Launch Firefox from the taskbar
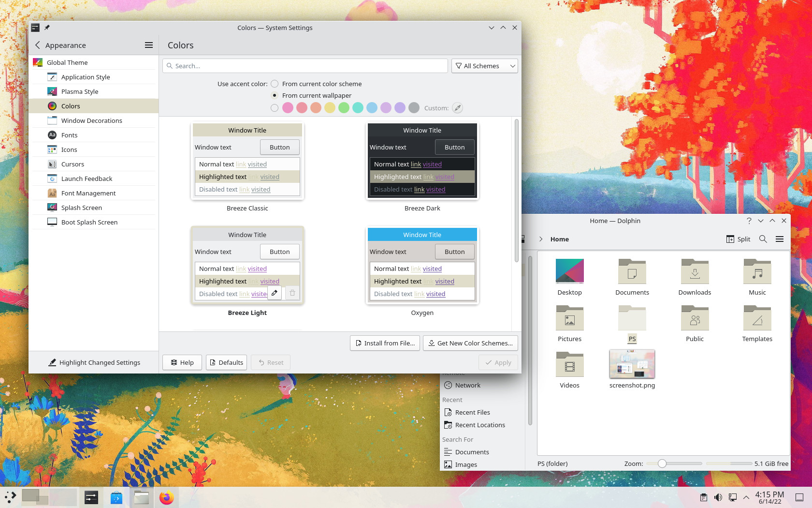The height and width of the screenshot is (508, 812). pyautogui.click(x=166, y=497)
